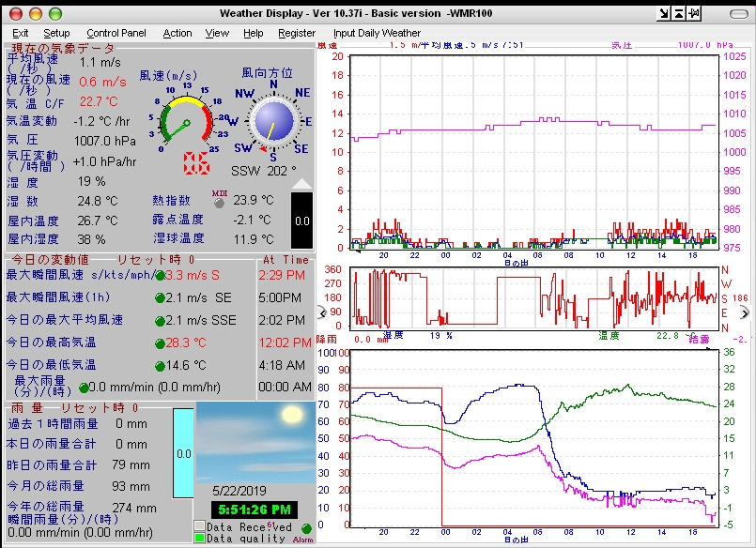This screenshot has width=756, height=548.
Task: Click the black 0.0 gauge box
Action: [x=301, y=221]
